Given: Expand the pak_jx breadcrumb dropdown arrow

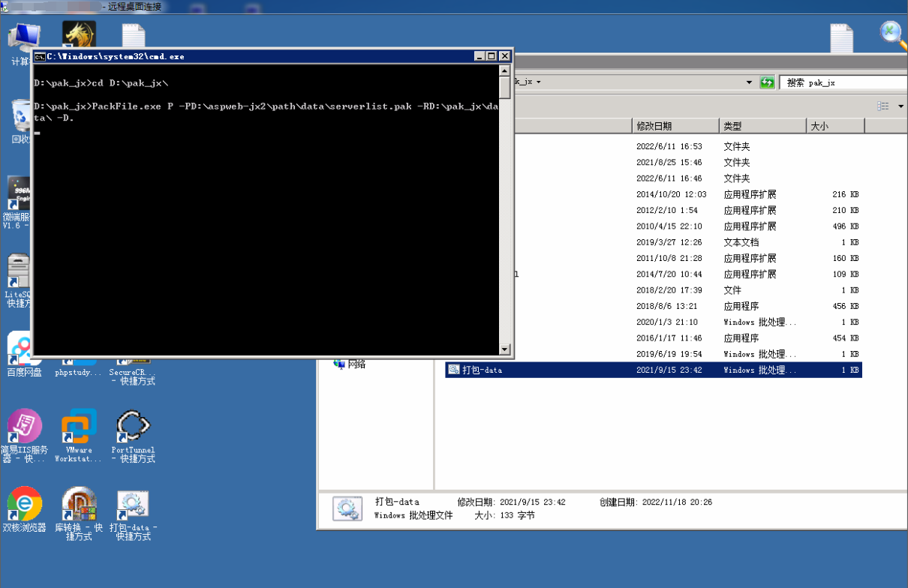Looking at the screenshot, I should click(x=539, y=82).
